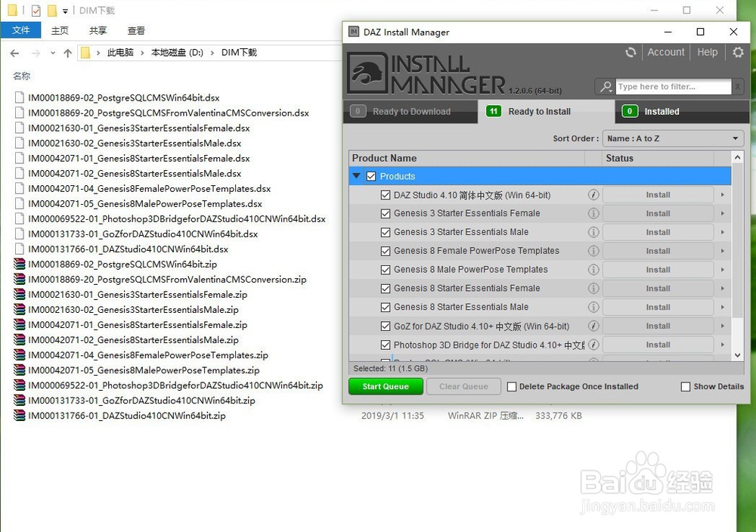Click the Product Name column header

pyautogui.click(x=466, y=158)
